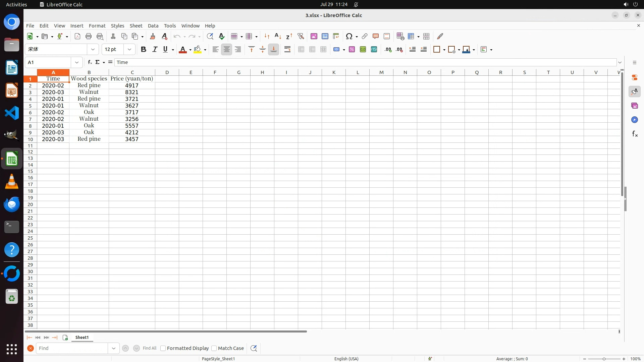Toggle Bold formatting
The image size is (644, 362).
click(144, 50)
